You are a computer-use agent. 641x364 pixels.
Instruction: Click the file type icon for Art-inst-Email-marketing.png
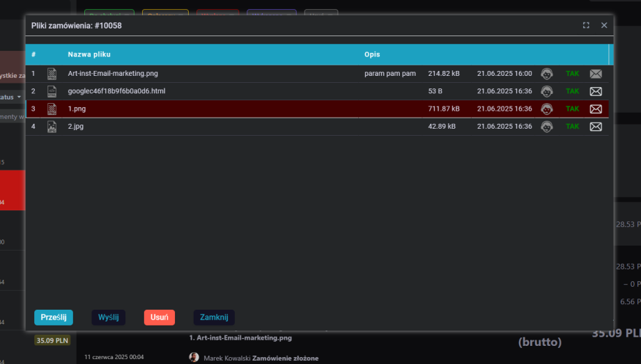pyautogui.click(x=52, y=74)
